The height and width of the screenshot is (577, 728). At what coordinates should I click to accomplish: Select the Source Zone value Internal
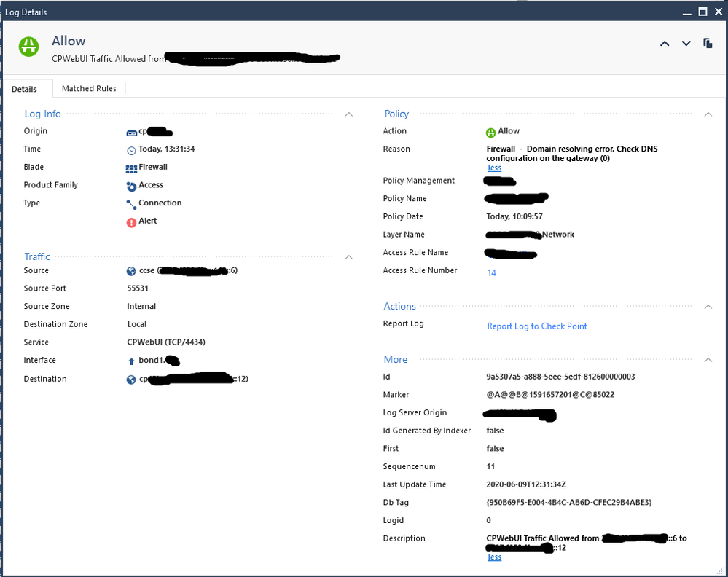141,307
